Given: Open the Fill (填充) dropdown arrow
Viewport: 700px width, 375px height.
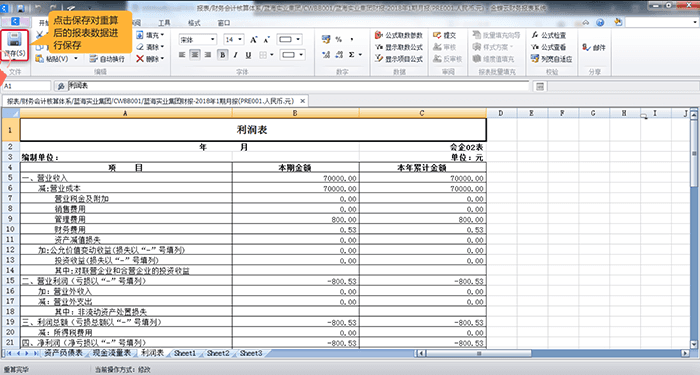Looking at the screenshot, I should [162, 35].
